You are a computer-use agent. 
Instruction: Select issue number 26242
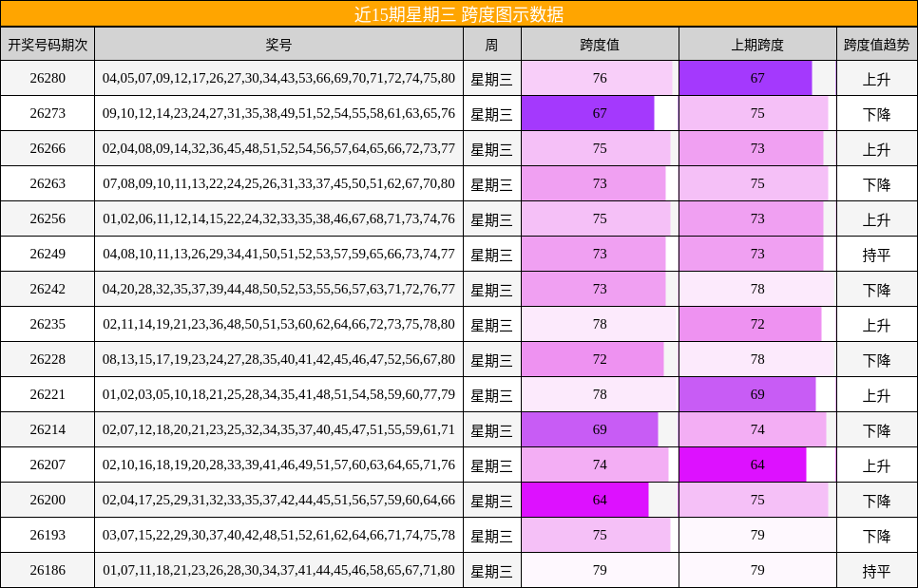pyautogui.click(x=48, y=289)
